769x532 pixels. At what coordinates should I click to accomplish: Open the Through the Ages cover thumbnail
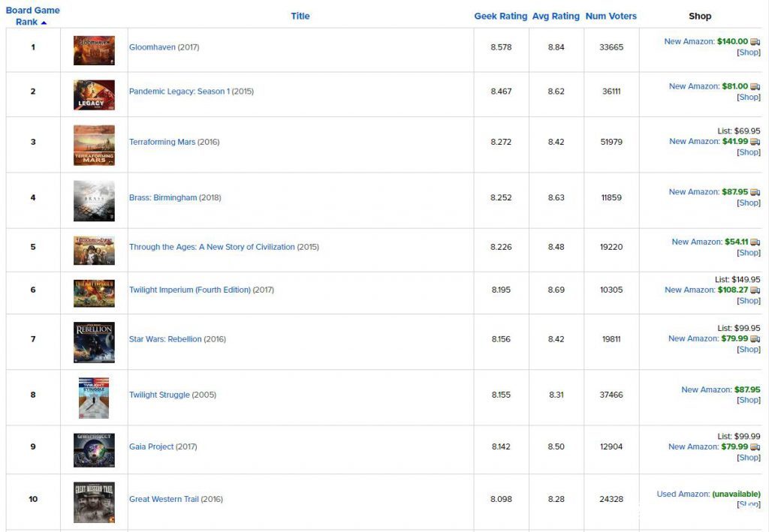click(x=94, y=250)
